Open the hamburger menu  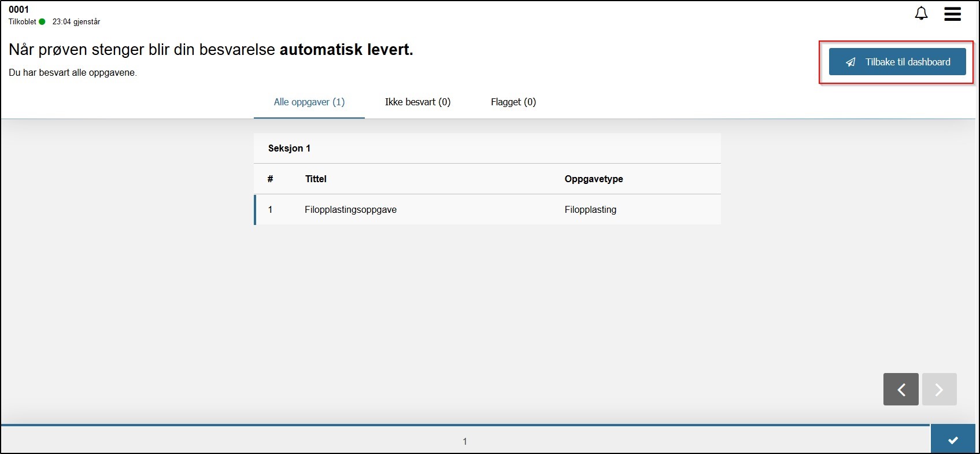(952, 14)
